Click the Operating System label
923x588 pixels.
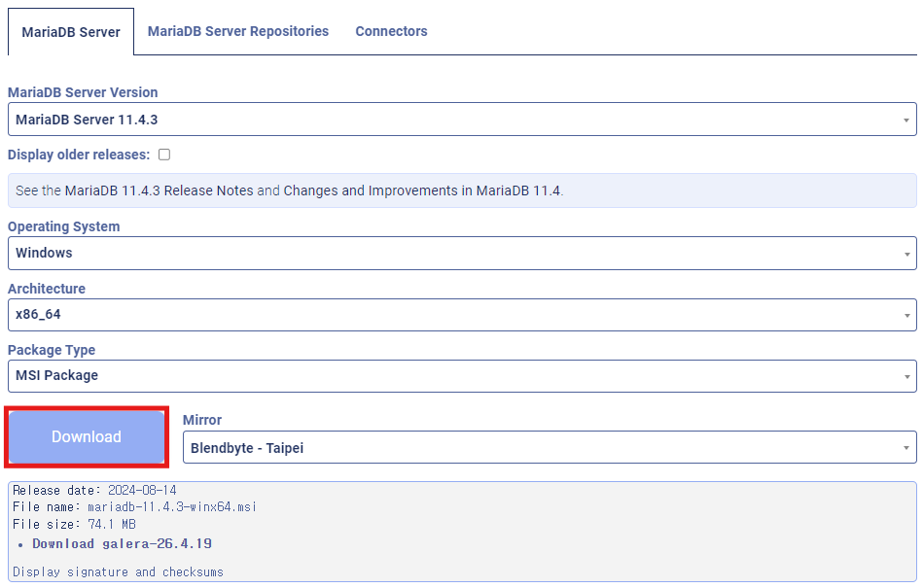tap(63, 226)
